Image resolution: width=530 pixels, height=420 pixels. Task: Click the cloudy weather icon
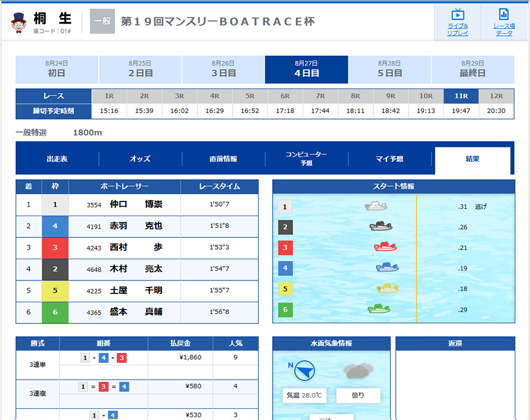tap(358, 371)
